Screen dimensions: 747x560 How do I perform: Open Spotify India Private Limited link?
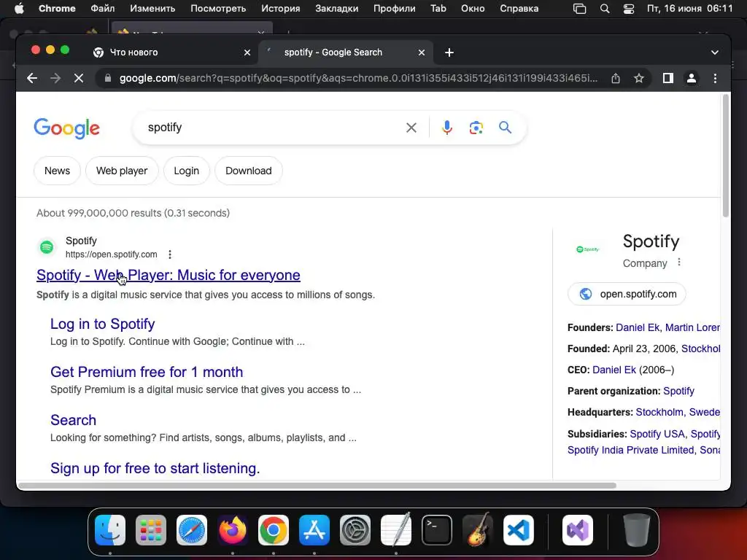click(x=631, y=450)
